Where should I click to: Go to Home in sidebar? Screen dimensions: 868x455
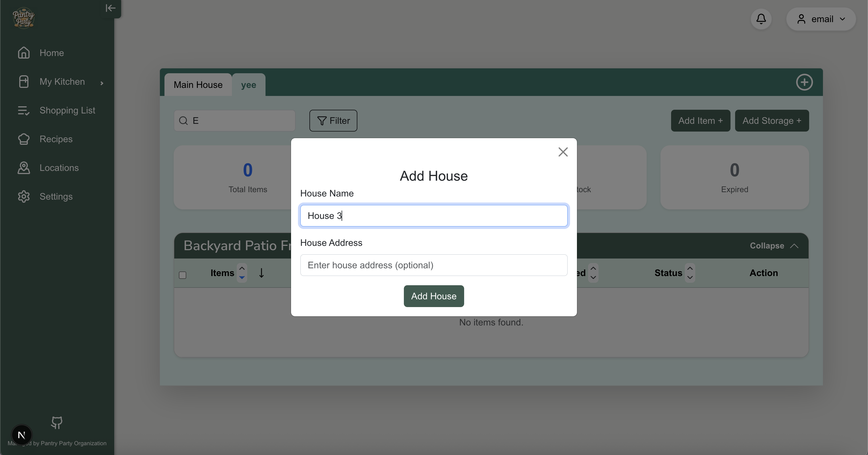[x=52, y=53]
